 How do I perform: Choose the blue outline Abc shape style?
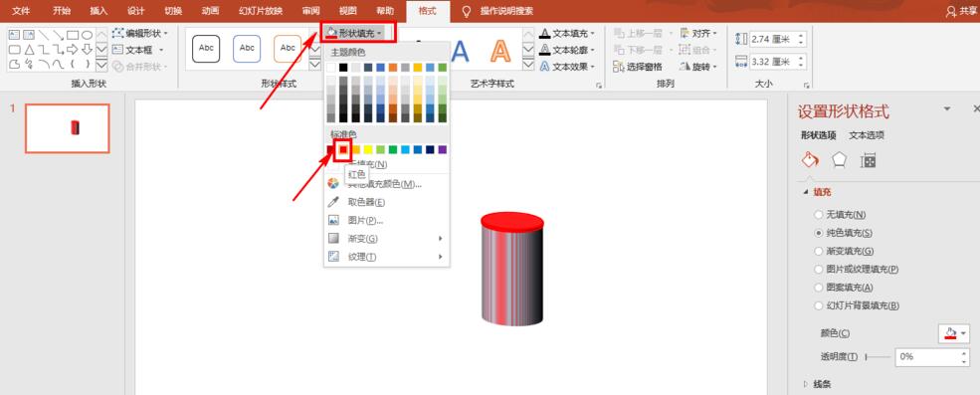pos(247,48)
